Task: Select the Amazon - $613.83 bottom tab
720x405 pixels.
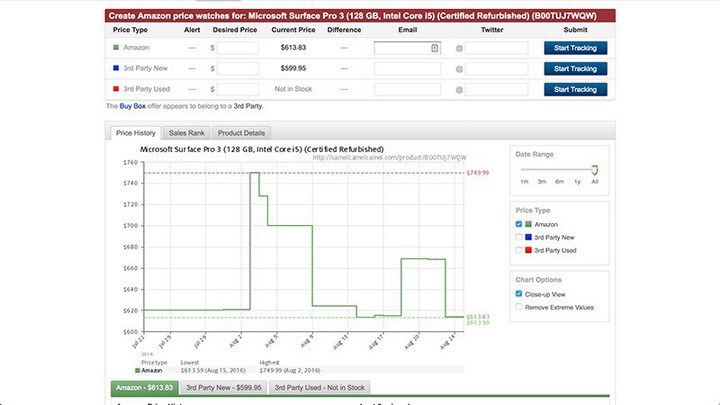Action: 144,388
